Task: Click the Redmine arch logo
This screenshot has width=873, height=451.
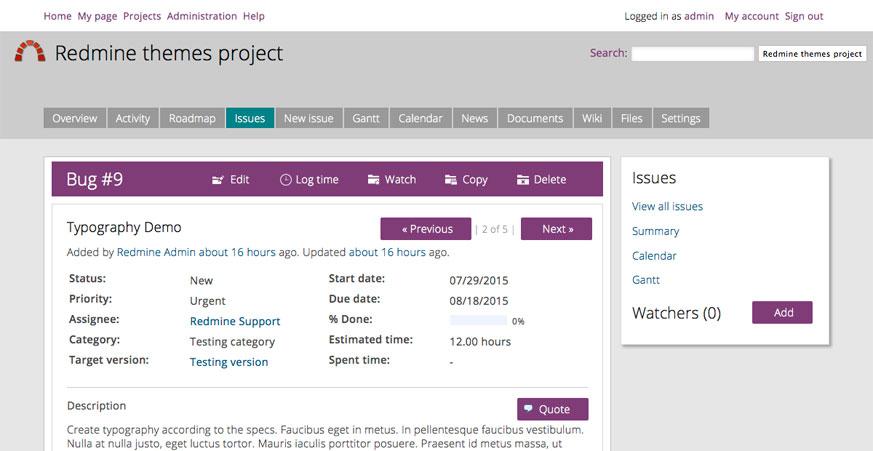Action: [x=30, y=51]
